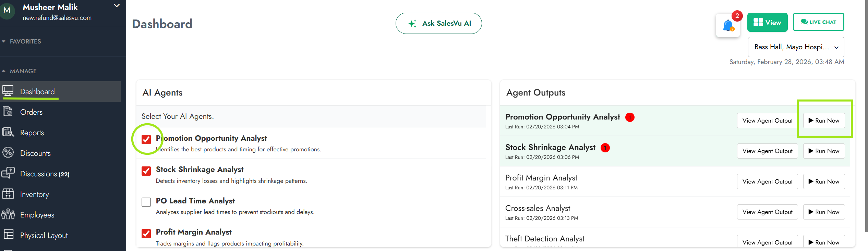
Task: Select Dashboard in the sidebar menu
Action: (x=37, y=91)
